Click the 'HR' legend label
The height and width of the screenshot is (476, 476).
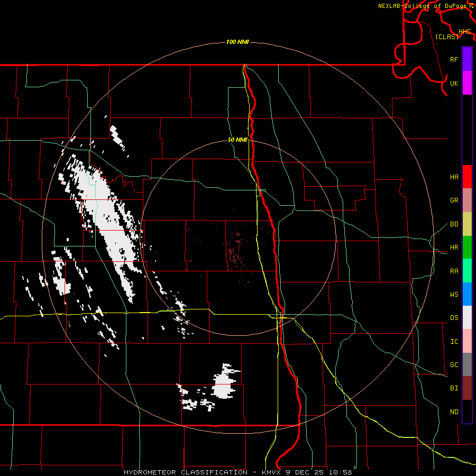(454, 248)
